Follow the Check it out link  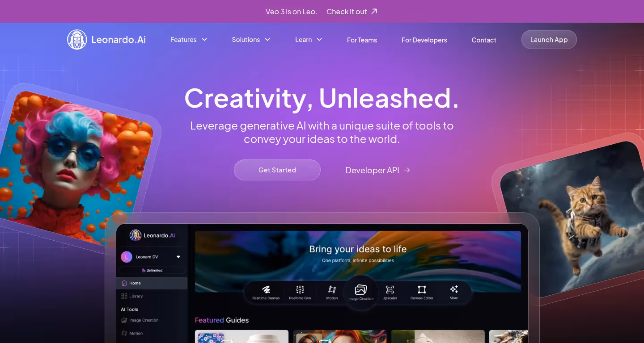click(x=347, y=12)
